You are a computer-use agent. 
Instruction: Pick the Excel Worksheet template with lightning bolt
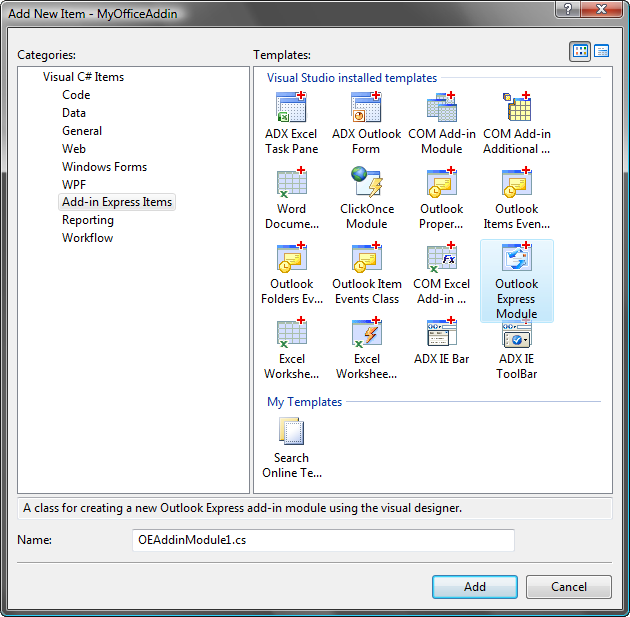click(366, 349)
